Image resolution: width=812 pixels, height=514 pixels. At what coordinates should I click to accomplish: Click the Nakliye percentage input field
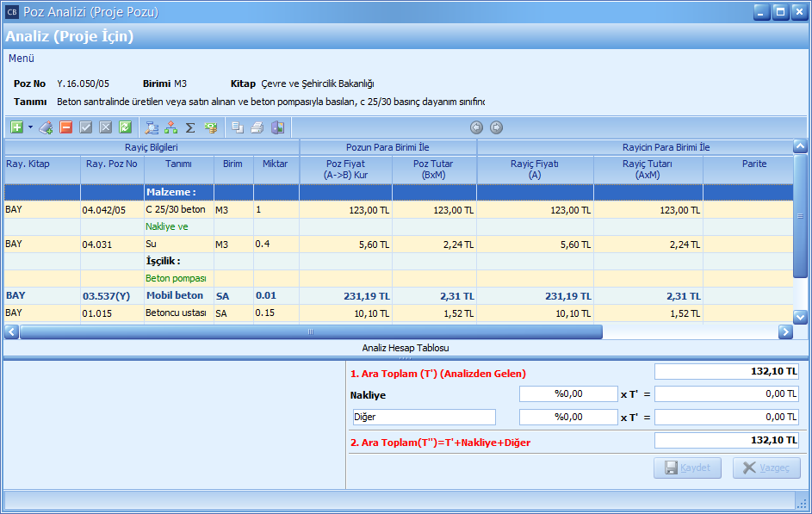pos(568,393)
